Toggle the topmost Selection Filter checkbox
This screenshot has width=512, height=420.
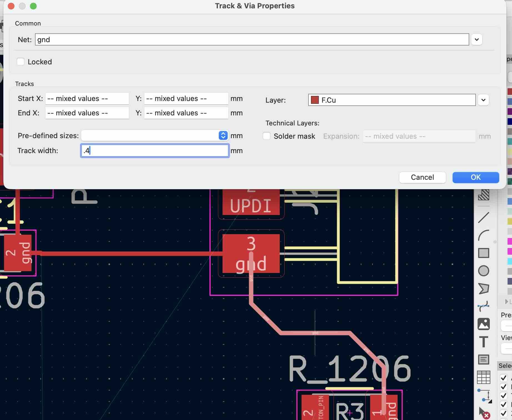coord(503,378)
